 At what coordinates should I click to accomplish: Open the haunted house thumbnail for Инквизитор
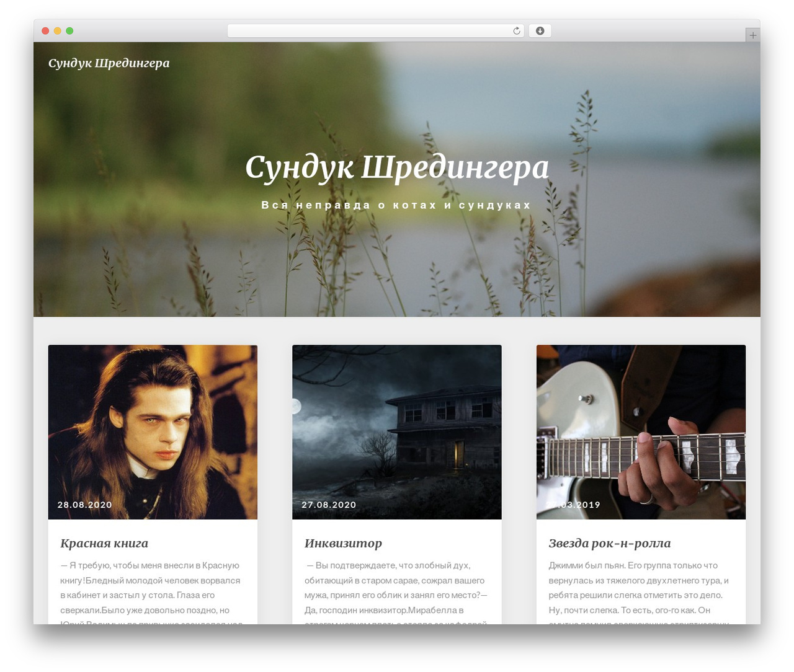coord(397,432)
